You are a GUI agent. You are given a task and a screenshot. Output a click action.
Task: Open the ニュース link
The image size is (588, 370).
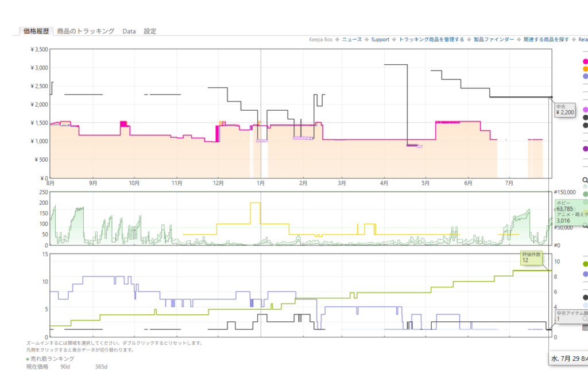[x=352, y=40]
